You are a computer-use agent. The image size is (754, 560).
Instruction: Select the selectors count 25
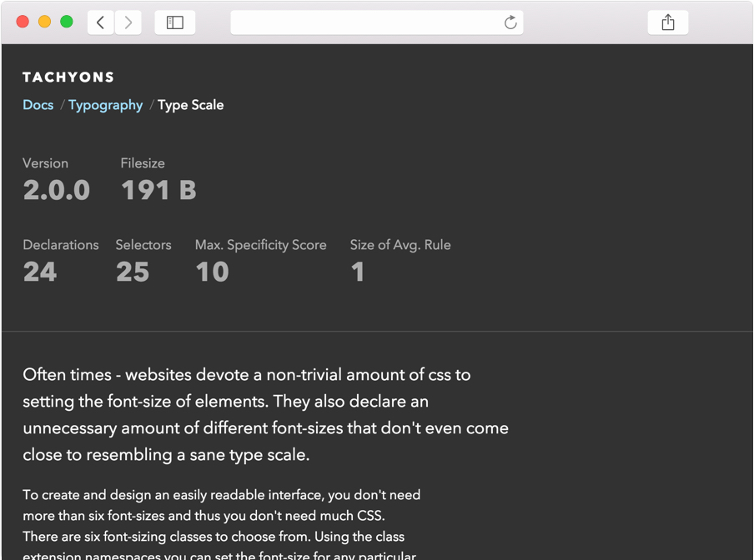133,272
